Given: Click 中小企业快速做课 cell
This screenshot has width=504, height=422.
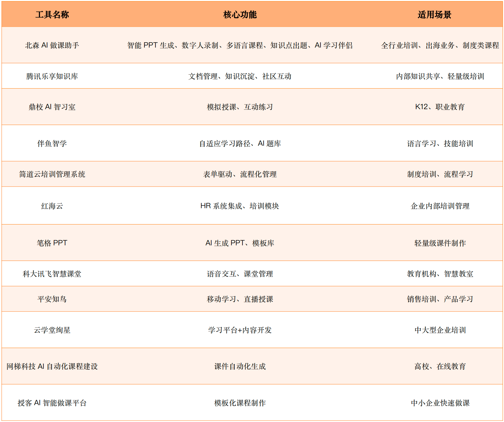Looking at the screenshot, I should pos(440,403).
